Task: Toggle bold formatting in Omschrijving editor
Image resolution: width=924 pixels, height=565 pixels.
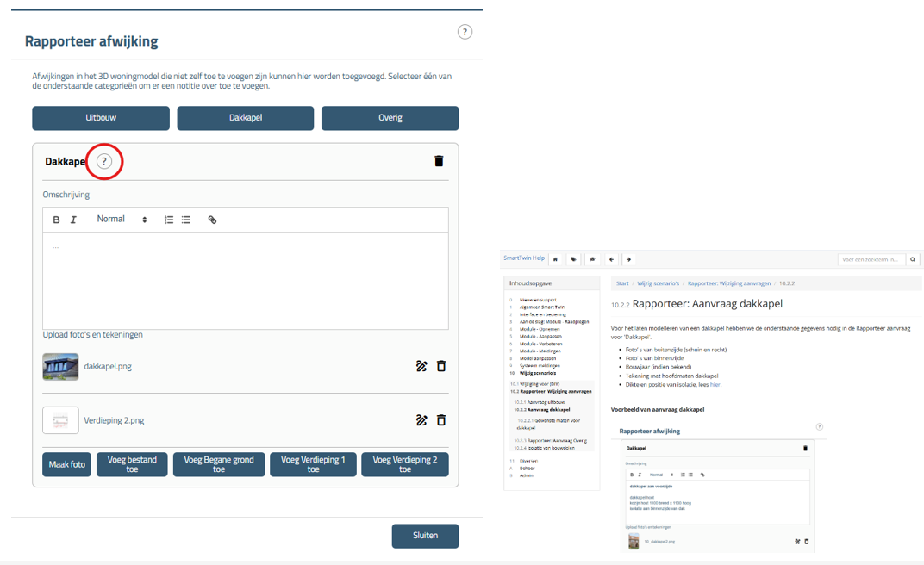Action: pos(57,220)
